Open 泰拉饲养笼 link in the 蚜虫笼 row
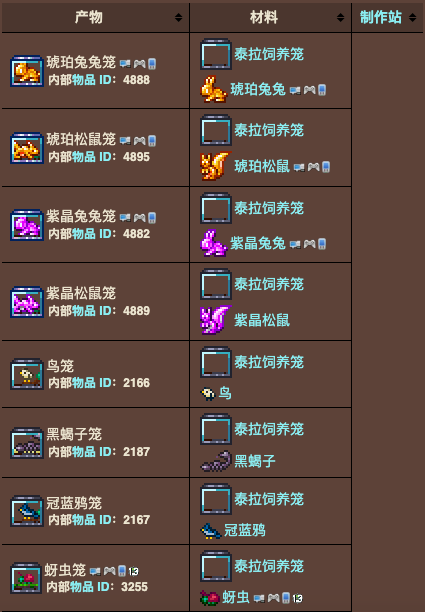This screenshot has height=612, width=425. [269, 566]
